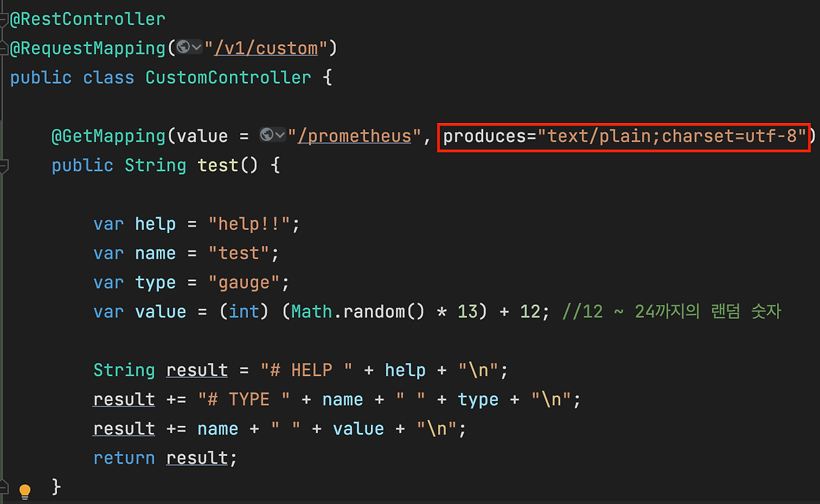Open dropdown chevron next to RequestMapping globe
Screen dimensions: 820x504
click(197, 47)
